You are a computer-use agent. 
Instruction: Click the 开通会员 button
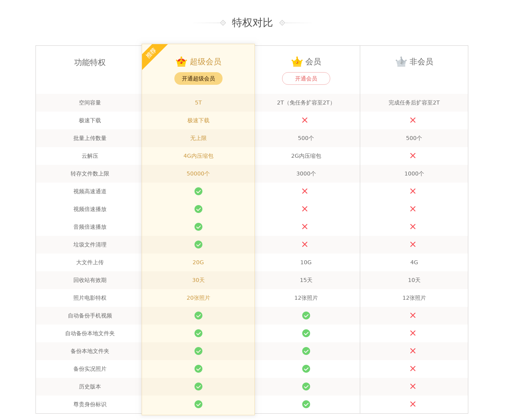(x=306, y=78)
